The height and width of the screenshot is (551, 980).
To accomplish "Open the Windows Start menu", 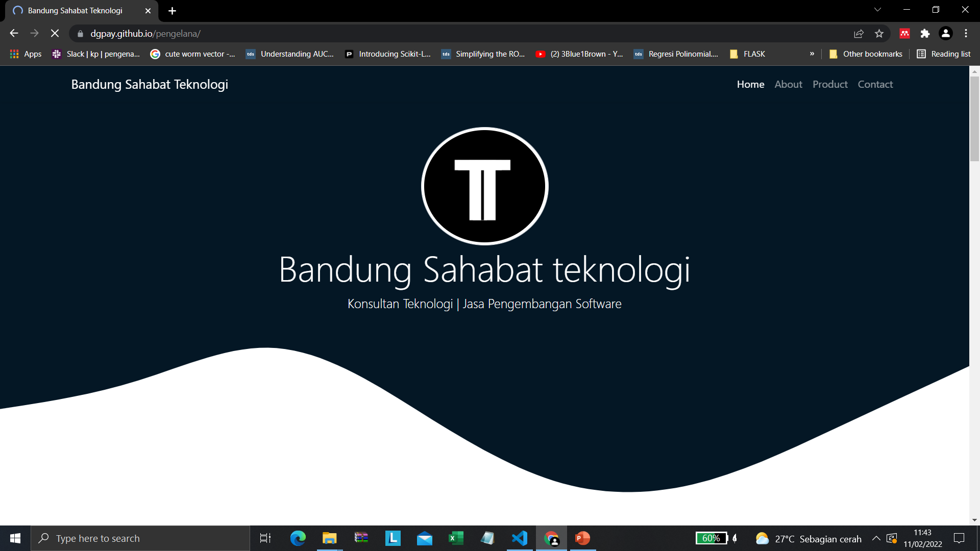I will [15, 538].
